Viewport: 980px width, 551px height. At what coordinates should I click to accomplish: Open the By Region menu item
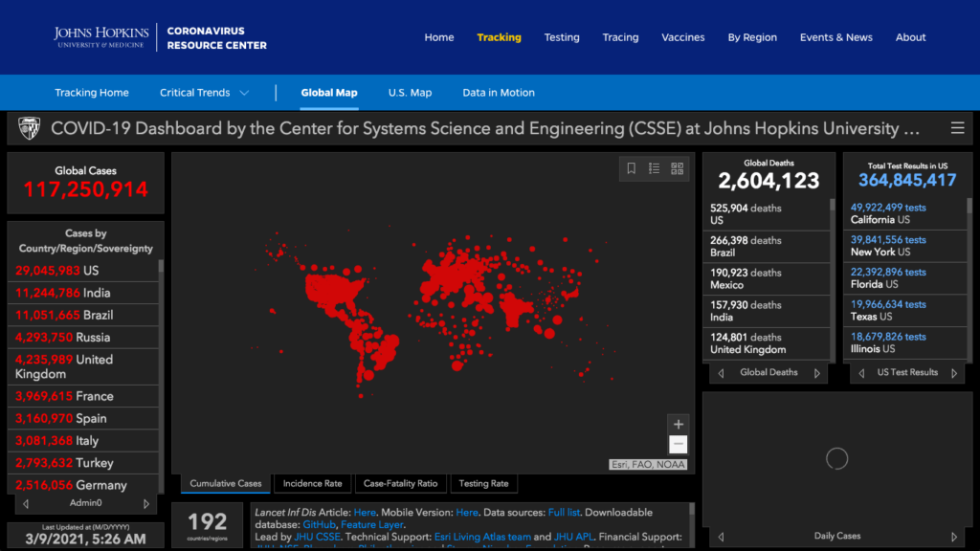point(752,37)
